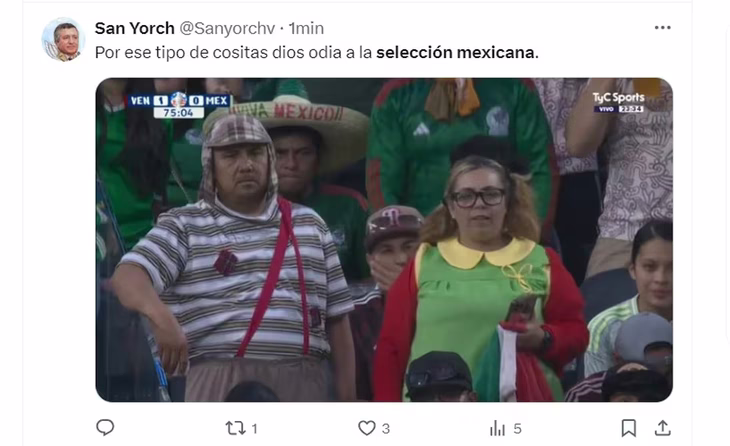
Task: Click the TyC Sports logo in image
Action: pos(618,102)
